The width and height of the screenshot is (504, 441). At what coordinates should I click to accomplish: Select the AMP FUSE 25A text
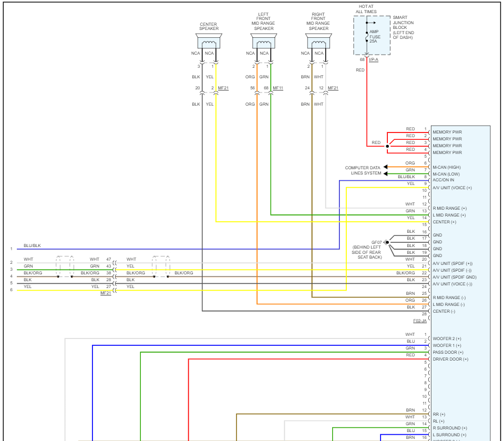(x=375, y=36)
